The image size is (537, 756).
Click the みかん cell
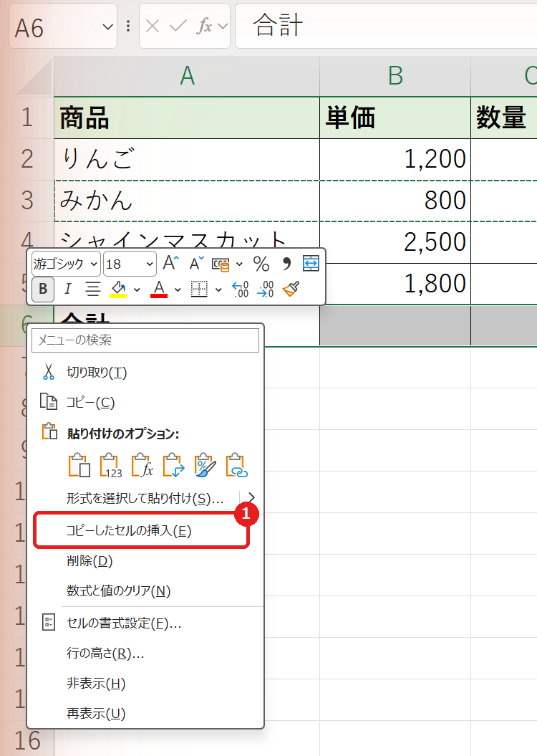click(187, 201)
